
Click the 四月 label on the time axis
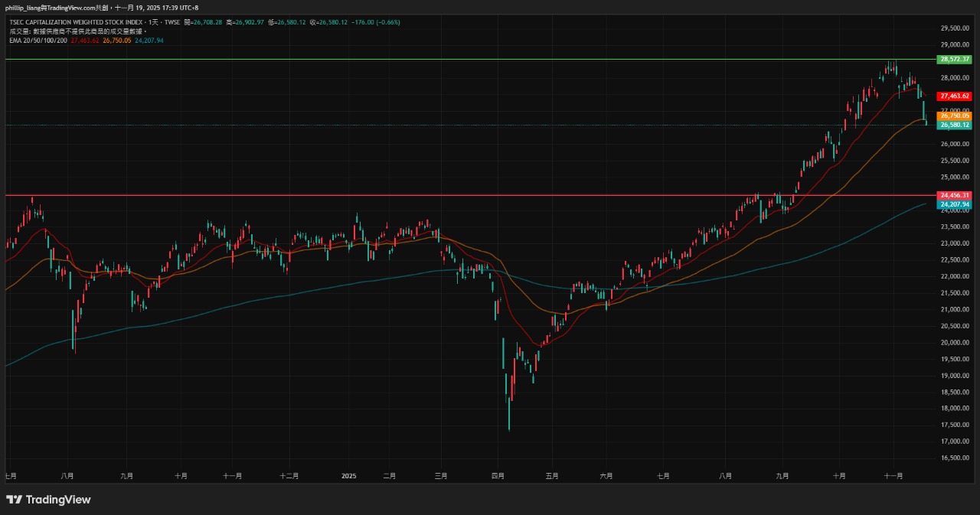498,475
